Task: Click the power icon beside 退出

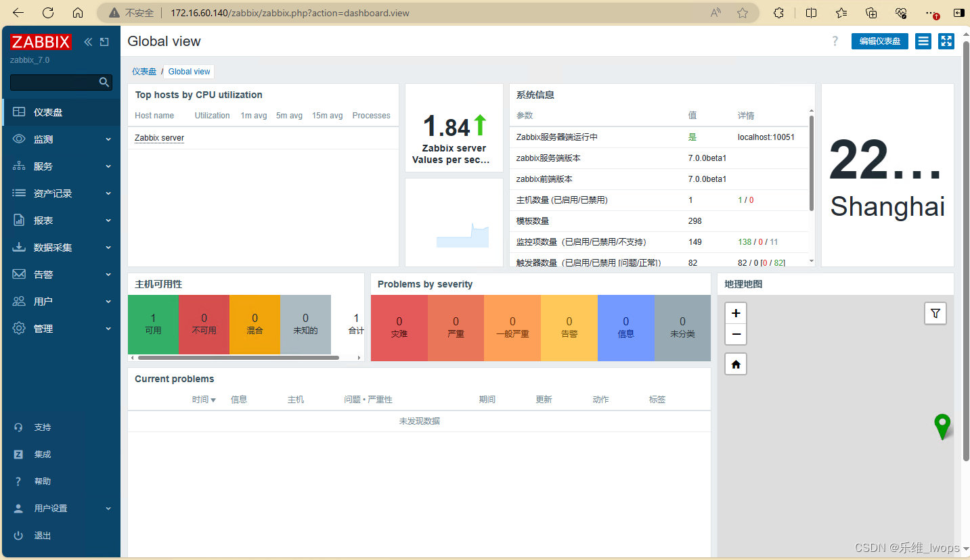Action: click(18, 536)
